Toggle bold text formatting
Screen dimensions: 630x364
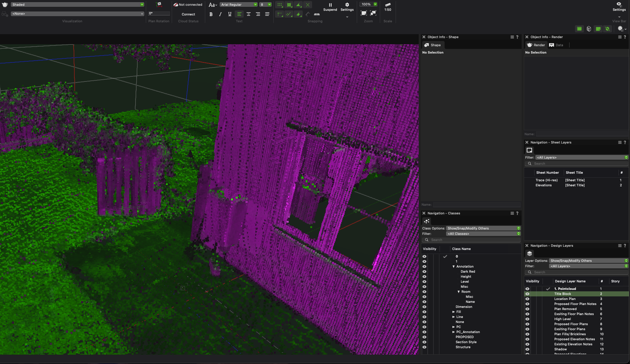pyautogui.click(x=211, y=14)
